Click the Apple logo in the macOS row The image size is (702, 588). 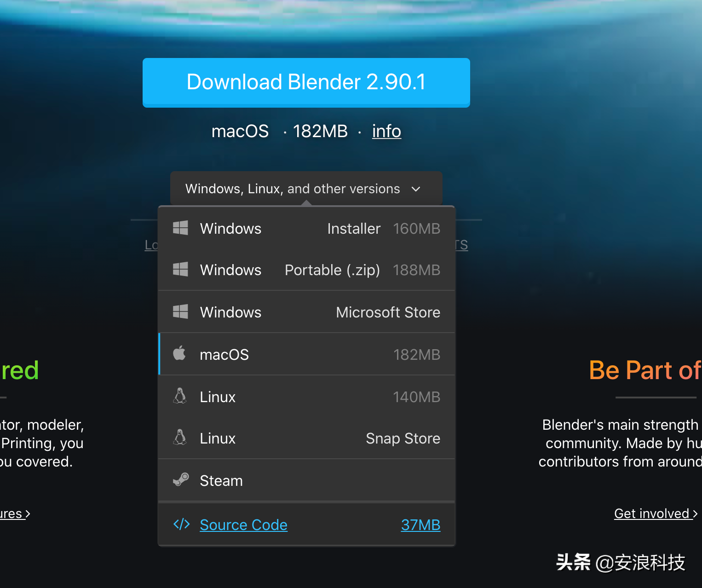(x=179, y=353)
